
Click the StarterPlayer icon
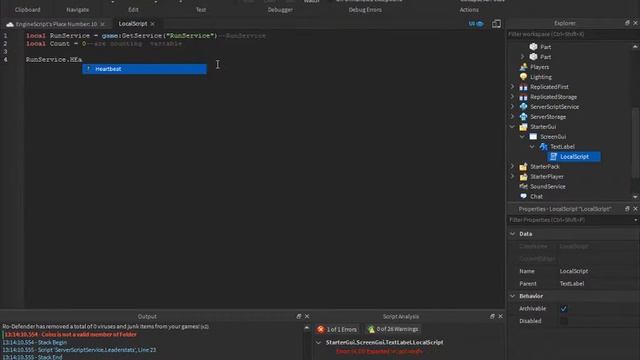(x=523, y=177)
